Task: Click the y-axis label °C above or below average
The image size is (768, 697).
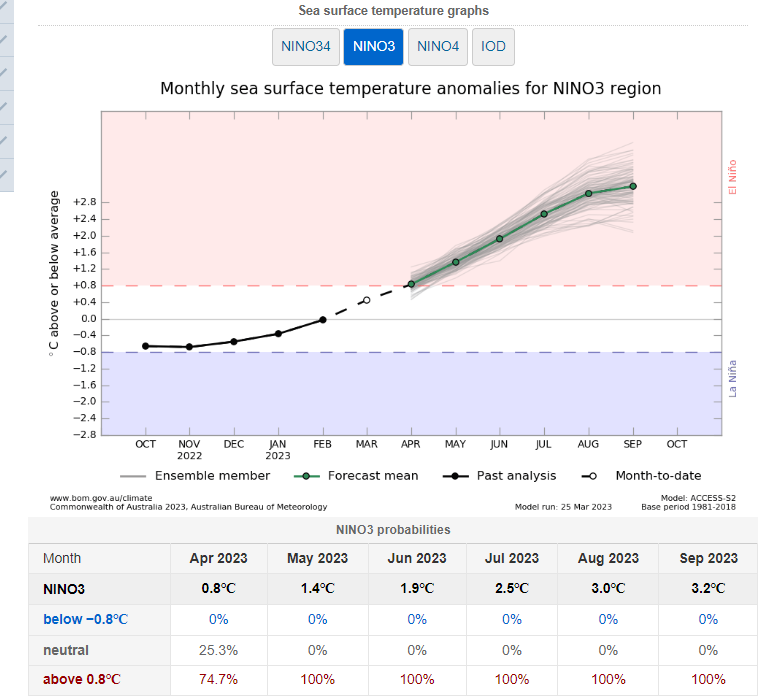Action: pos(53,273)
